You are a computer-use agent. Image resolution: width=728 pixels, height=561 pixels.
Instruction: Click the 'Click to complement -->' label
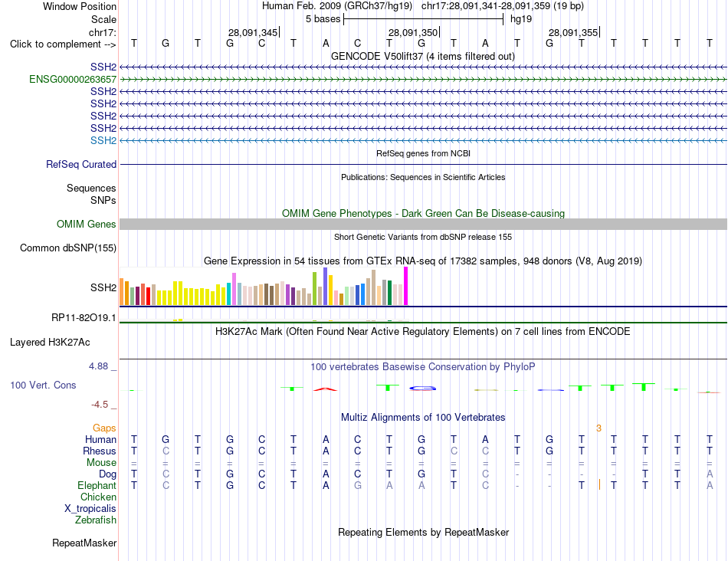(x=63, y=44)
